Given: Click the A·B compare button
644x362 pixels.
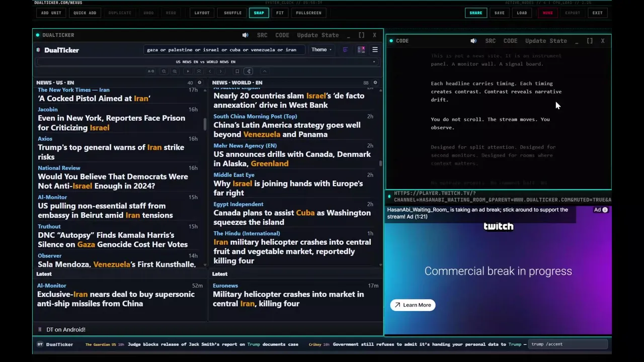Looking at the screenshot, I should (x=151, y=71).
